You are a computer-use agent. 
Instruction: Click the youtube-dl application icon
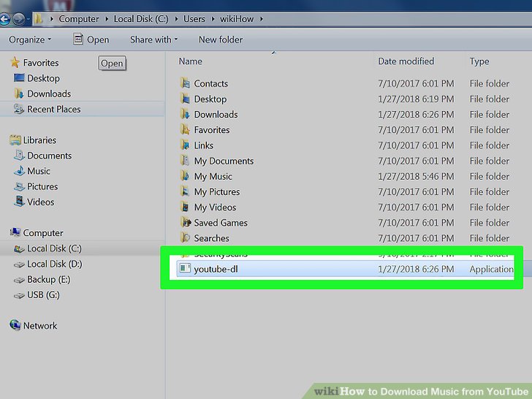(x=184, y=269)
